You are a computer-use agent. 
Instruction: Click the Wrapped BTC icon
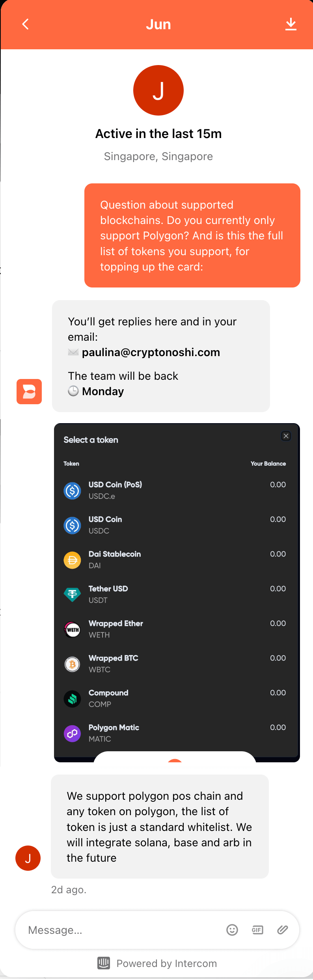pos(73,664)
